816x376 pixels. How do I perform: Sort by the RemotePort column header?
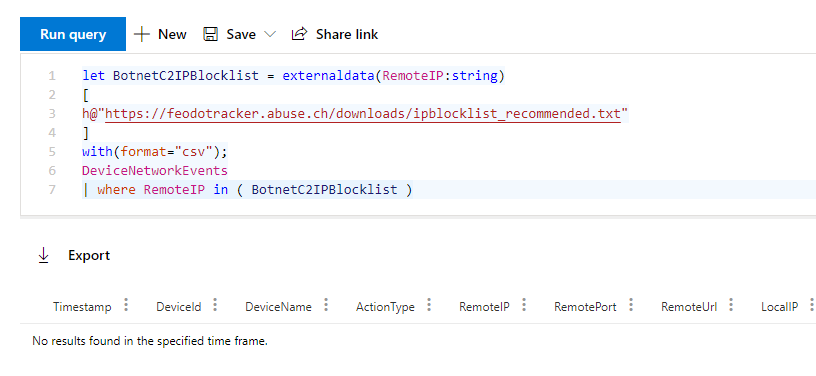coord(585,307)
